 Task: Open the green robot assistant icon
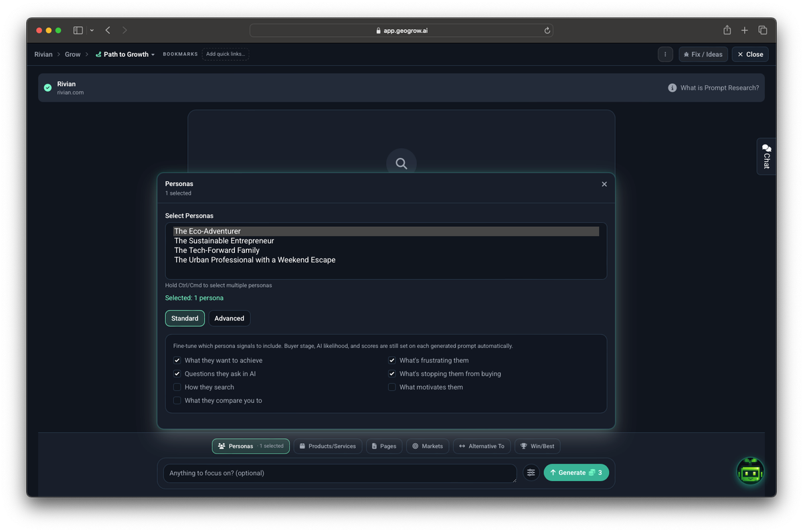point(750,472)
